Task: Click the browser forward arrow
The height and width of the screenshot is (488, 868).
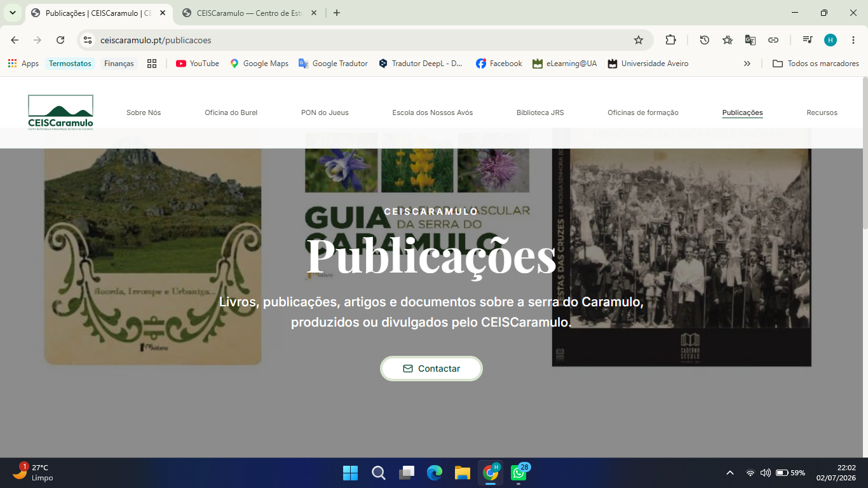Action: [37, 40]
